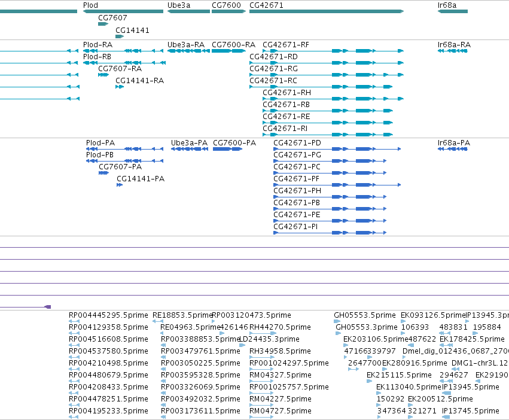
Task: Select protein Ube3a-PA
Action: tap(190, 149)
